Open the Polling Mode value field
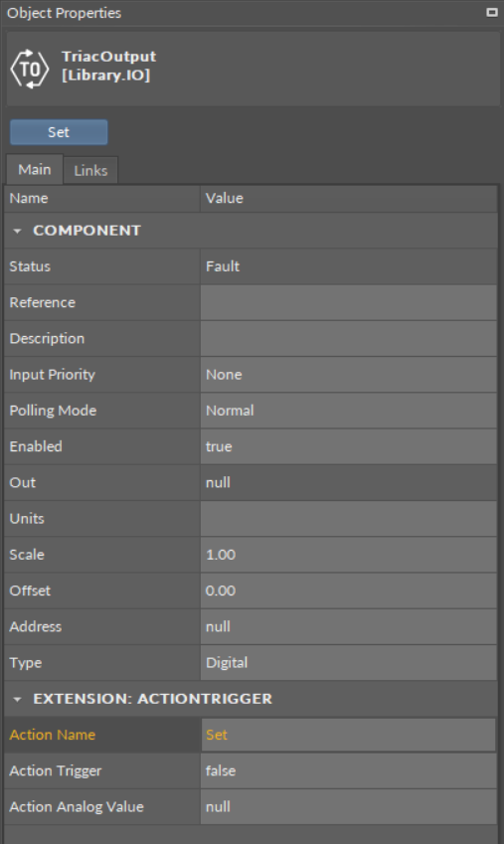This screenshot has height=844, width=504. click(348, 411)
